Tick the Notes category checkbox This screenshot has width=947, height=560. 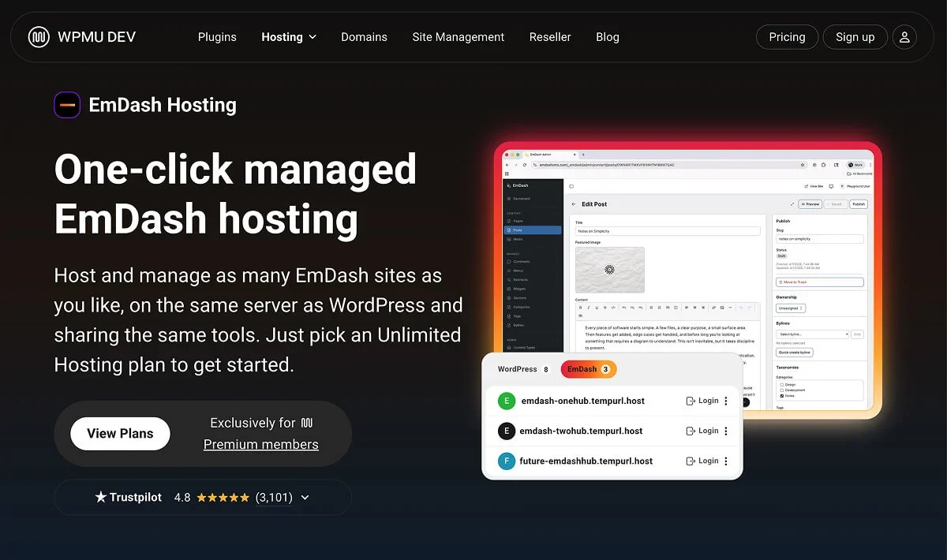pos(781,396)
